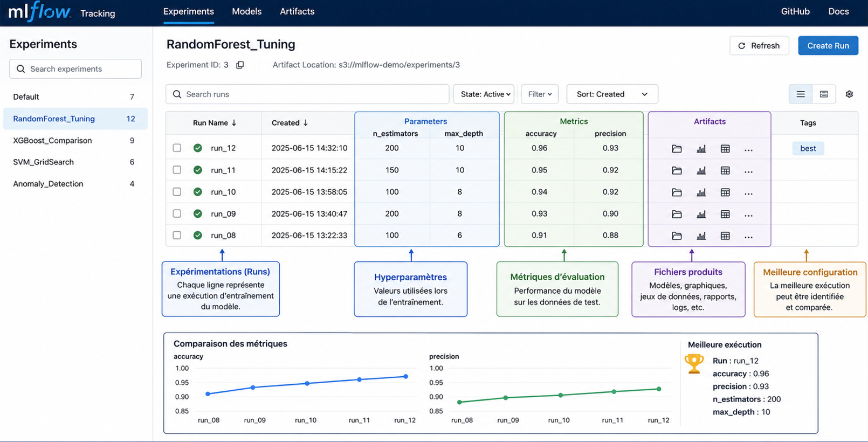Open table icon for run_10 artifacts
Image resolution: width=868 pixels, height=442 pixels.
coord(725,192)
